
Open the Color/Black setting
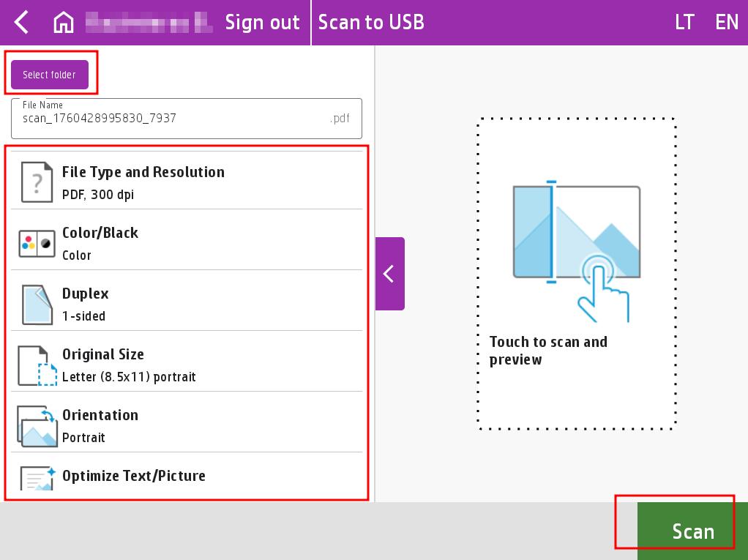pyautogui.click(x=212, y=244)
